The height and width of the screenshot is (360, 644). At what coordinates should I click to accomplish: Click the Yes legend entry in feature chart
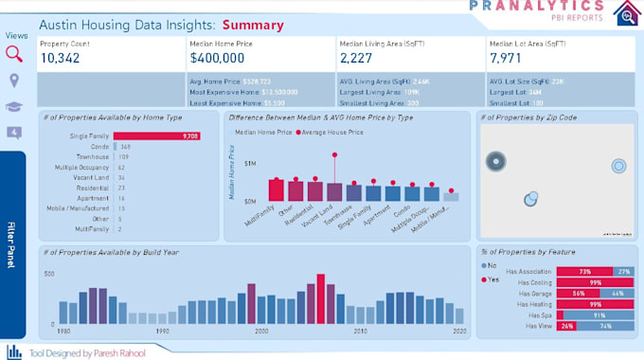[490, 279]
